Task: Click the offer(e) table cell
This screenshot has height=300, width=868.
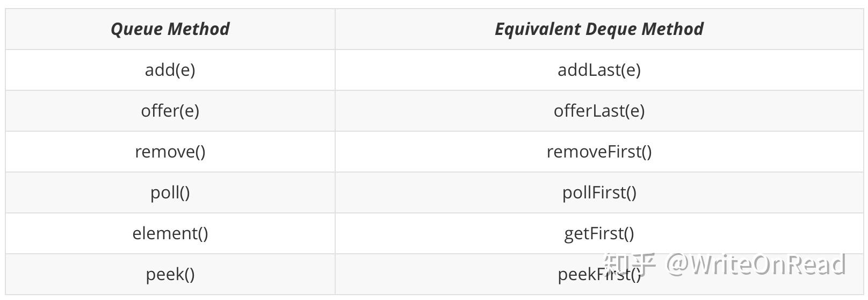Action: (170, 111)
